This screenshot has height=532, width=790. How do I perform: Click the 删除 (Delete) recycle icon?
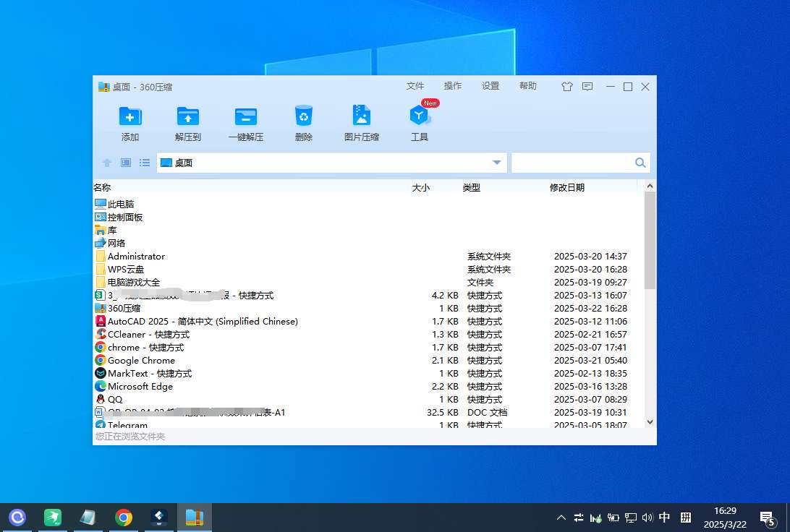pos(303,123)
